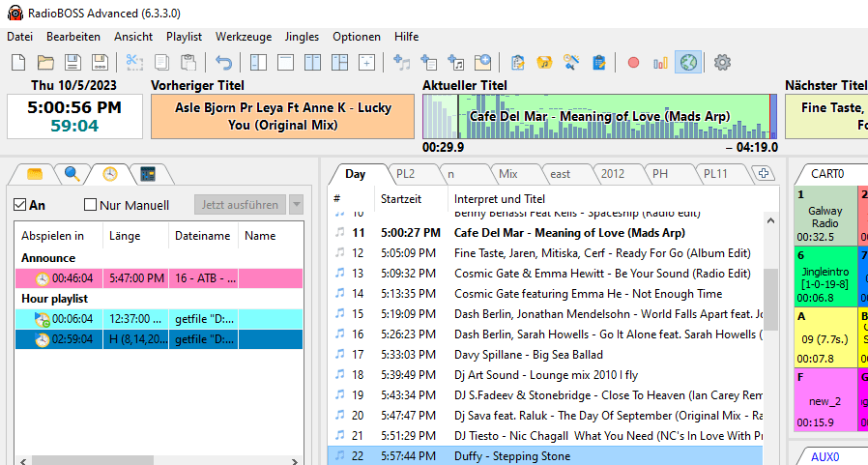Cut selected tracks with scissors icon
This screenshot has height=465, width=868.
(x=134, y=63)
